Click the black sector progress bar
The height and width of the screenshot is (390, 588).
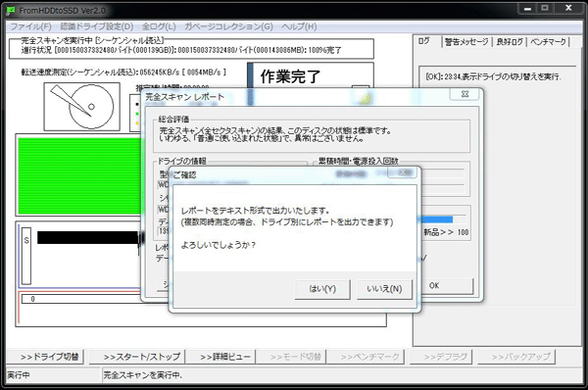[x=88, y=238]
